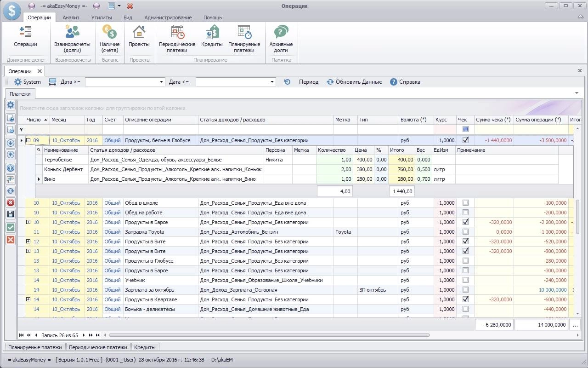Open the Справка help button
Viewport: 588px width, 368px height.
coord(405,82)
